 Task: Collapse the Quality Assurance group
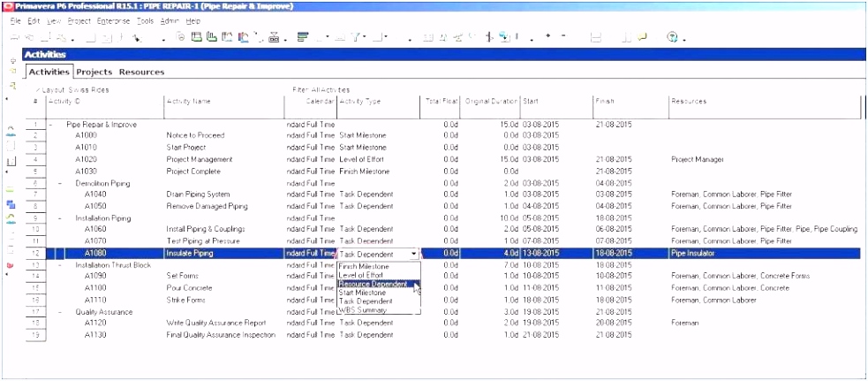coord(60,312)
